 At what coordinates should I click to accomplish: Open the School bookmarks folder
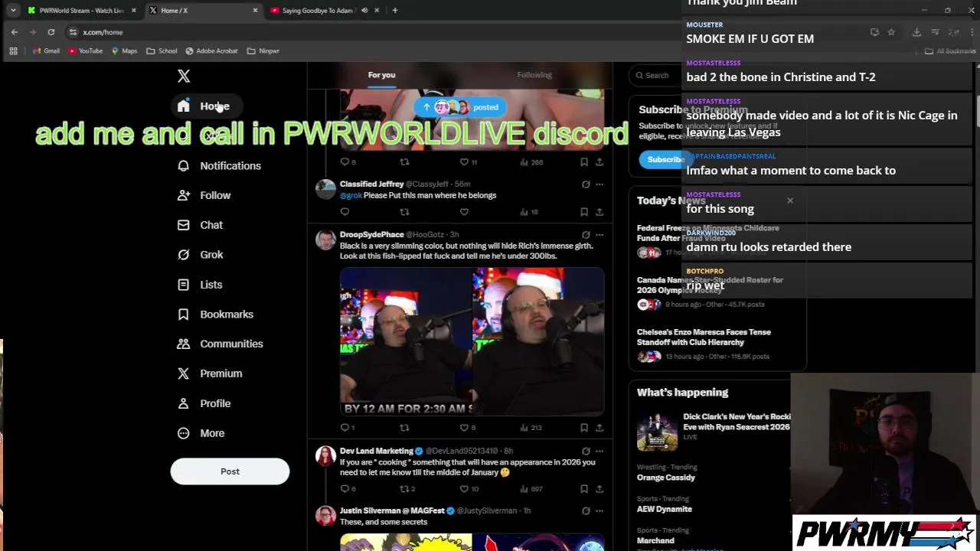tap(162, 51)
